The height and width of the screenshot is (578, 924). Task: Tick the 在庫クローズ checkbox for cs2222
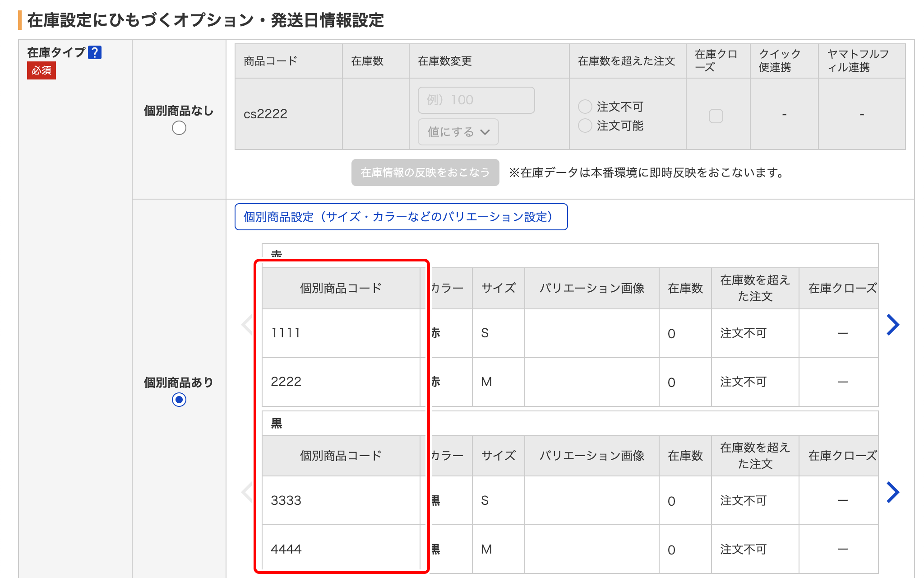pos(716,116)
